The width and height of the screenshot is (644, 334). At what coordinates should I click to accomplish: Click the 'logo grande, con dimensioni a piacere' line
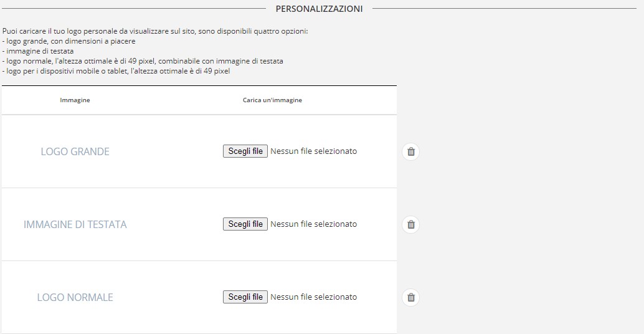pos(70,41)
